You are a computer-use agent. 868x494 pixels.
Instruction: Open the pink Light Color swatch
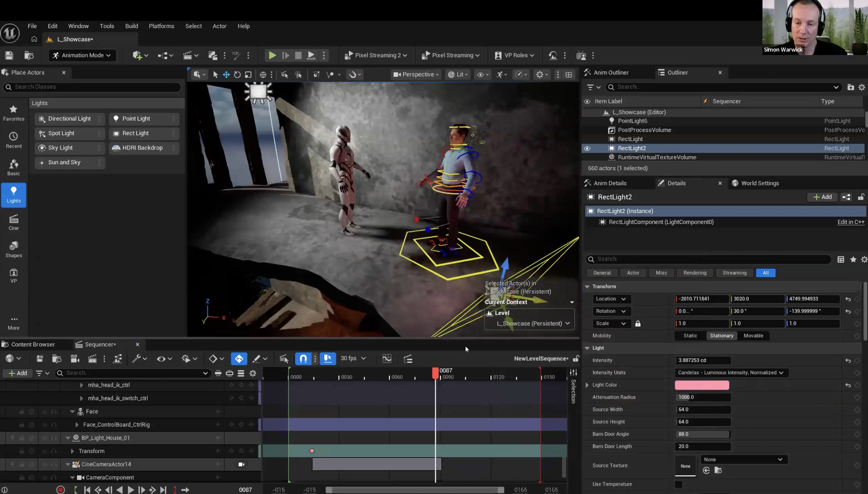[702, 385]
